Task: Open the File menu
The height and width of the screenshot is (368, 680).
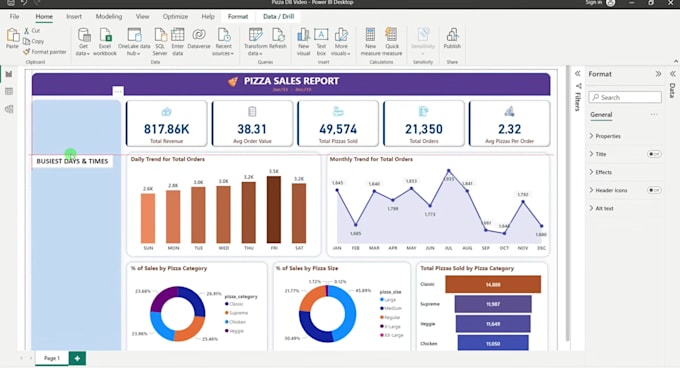Action: 14,16
